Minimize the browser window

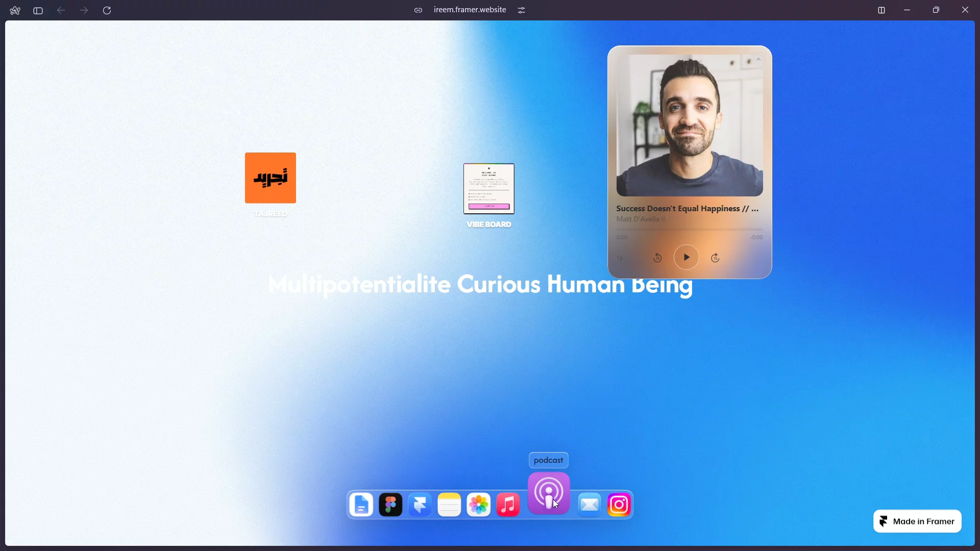[907, 10]
